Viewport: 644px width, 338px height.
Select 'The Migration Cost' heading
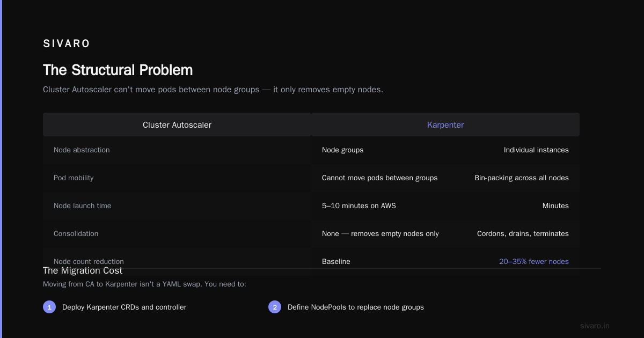click(x=83, y=271)
